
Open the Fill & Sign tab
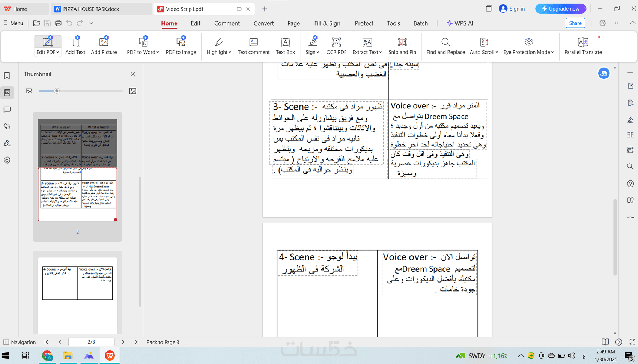pyautogui.click(x=327, y=23)
